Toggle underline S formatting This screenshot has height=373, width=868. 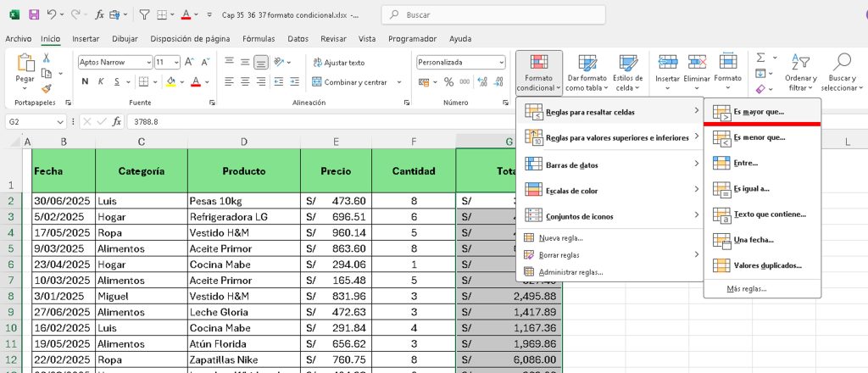[x=117, y=82]
